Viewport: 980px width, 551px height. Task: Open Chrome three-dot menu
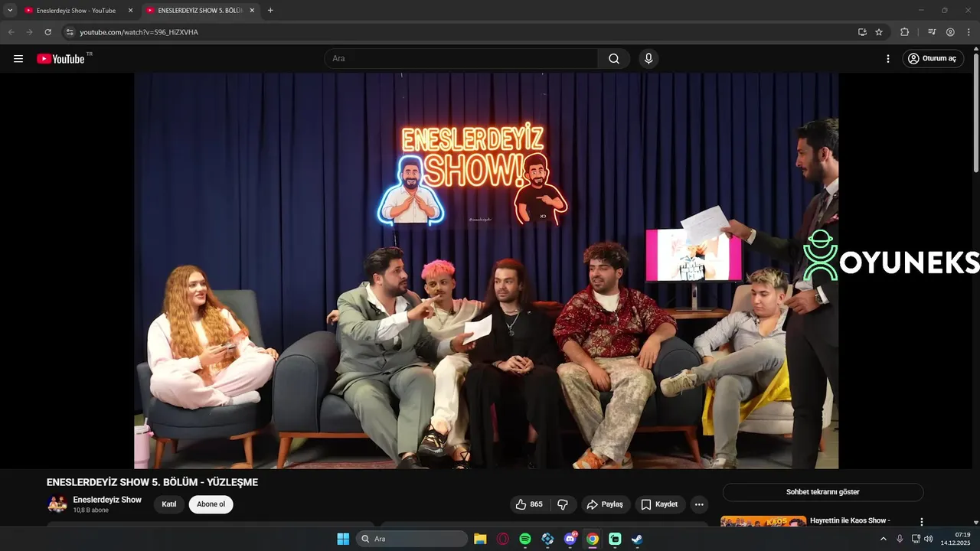(x=969, y=32)
